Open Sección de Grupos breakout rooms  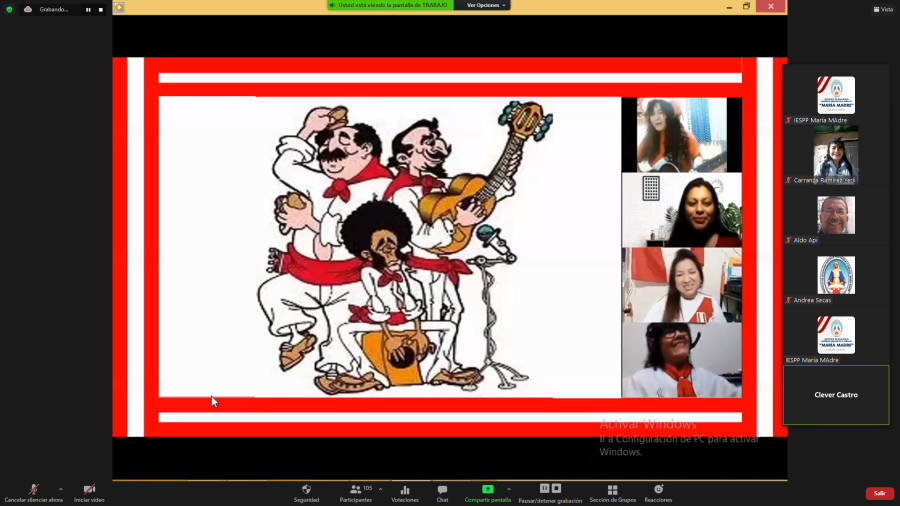click(612, 490)
